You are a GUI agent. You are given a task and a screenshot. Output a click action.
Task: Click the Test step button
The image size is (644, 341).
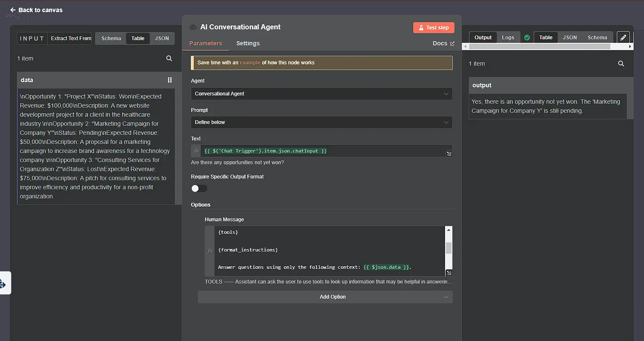(x=433, y=27)
